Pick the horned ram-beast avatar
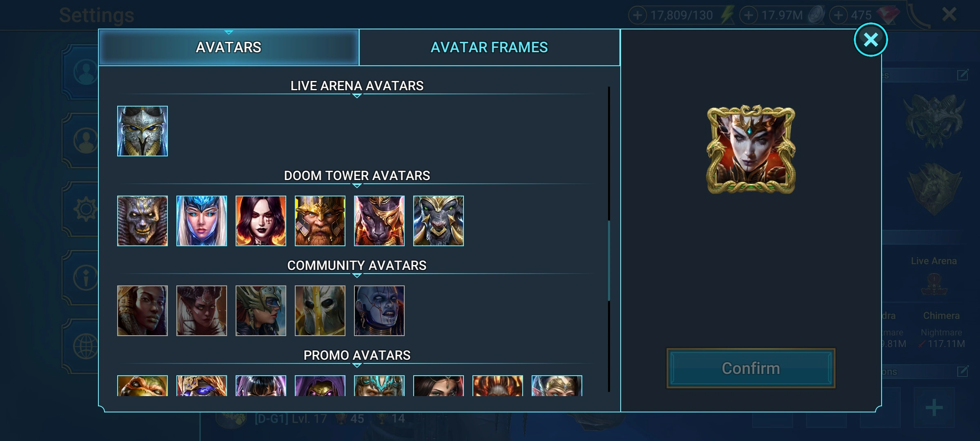Image resolution: width=980 pixels, height=441 pixels. click(439, 221)
